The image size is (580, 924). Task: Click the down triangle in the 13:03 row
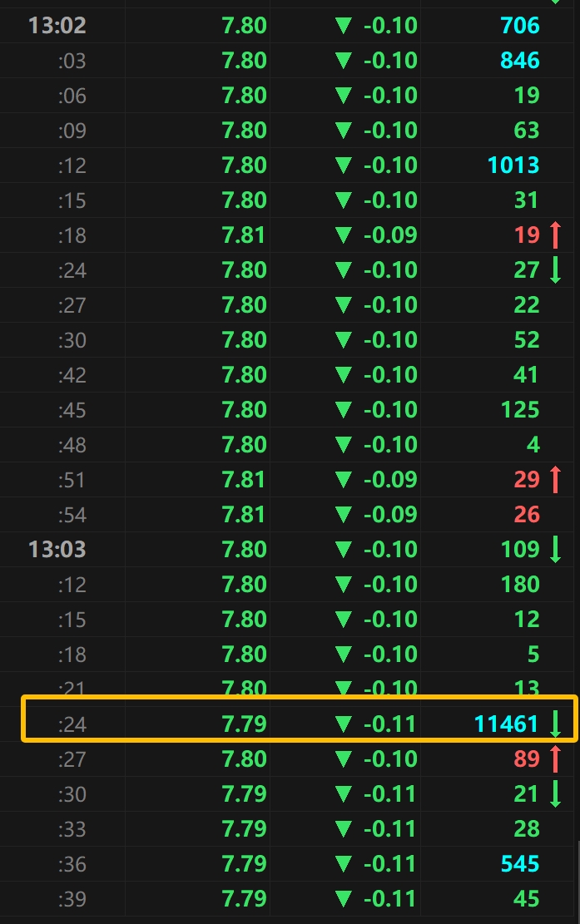tap(343, 549)
